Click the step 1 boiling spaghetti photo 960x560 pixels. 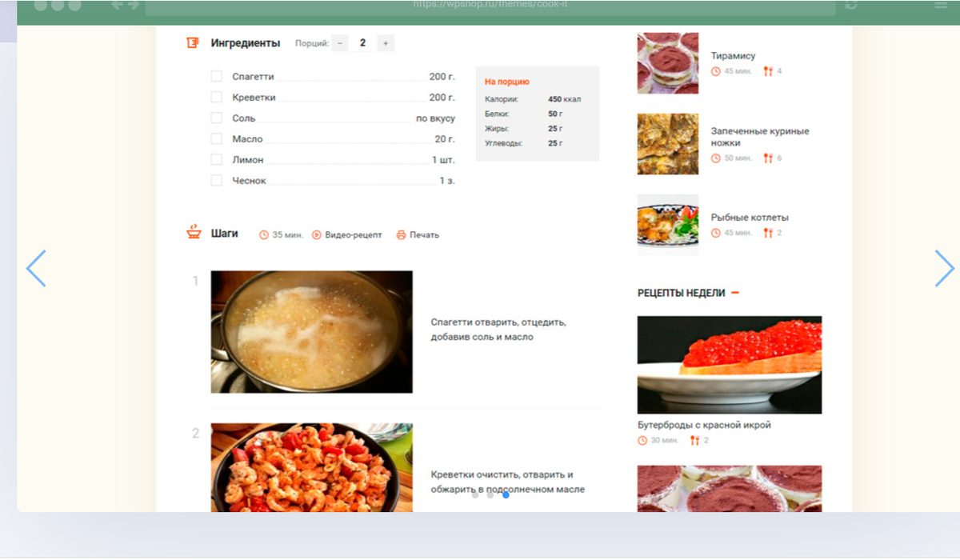(x=312, y=332)
